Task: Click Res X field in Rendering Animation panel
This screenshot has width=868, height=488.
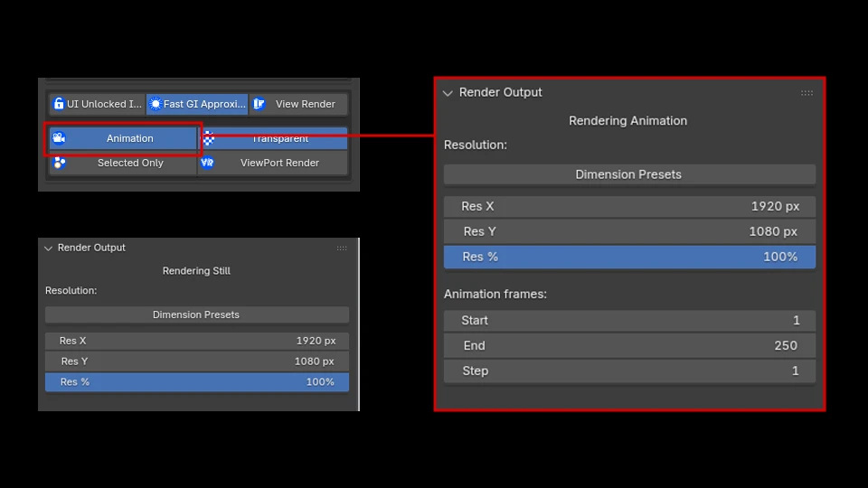Action: (x=629, y=206)
